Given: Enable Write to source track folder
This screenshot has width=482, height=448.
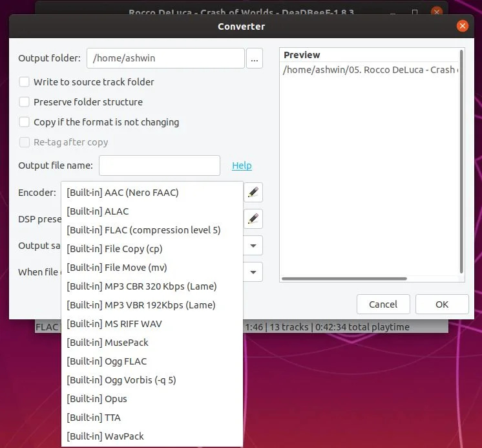Looking at the screenshot, I should (25, 82).
